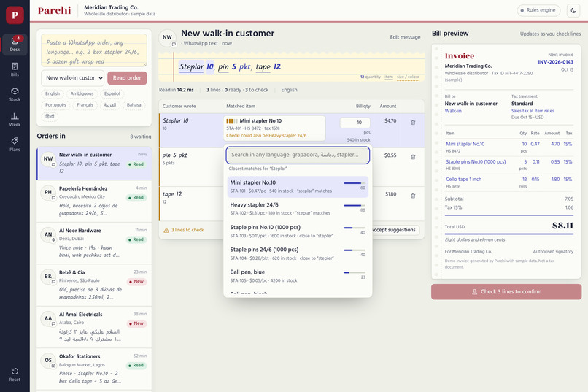Click the Steplar word in message
The width and height of the screenshot is (588, 392).
pos(191,66)
